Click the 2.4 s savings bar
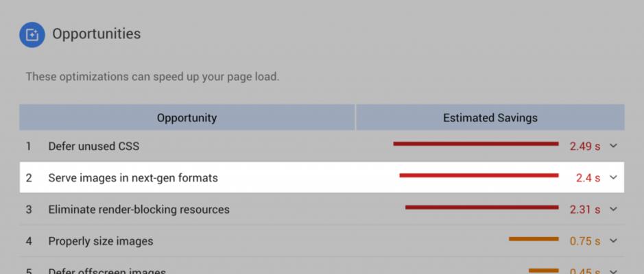 (479, 175)
